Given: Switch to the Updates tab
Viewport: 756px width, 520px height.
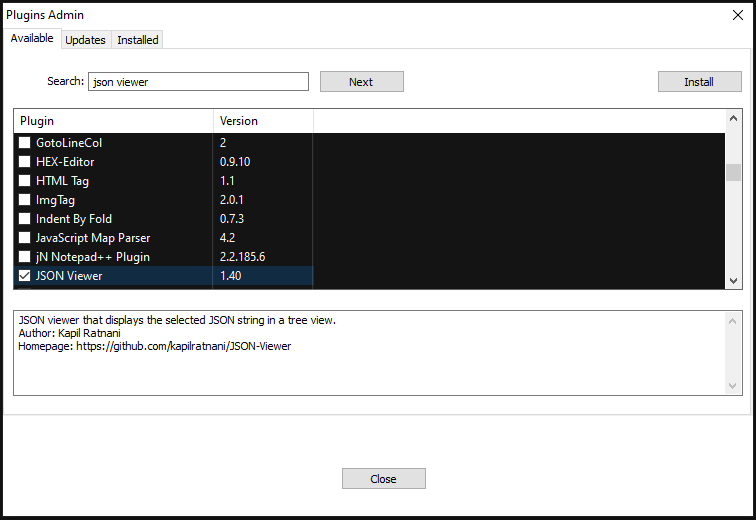Looking at the screenshot, I should click(85, 40).
